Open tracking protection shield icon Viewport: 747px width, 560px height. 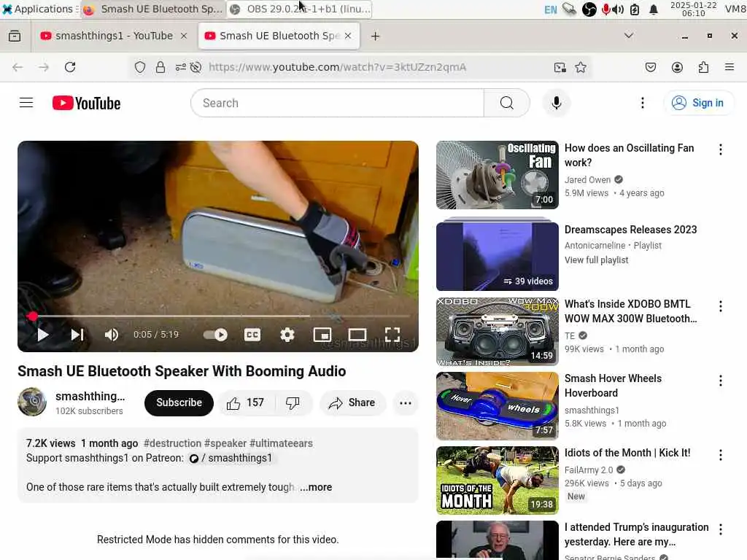139,67
